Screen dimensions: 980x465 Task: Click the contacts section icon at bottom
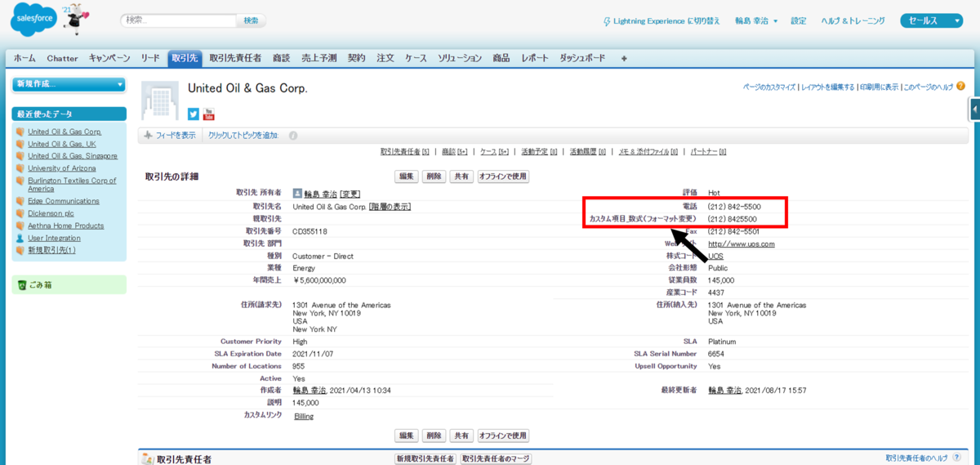pyautogui.click(x=147, y=459)
